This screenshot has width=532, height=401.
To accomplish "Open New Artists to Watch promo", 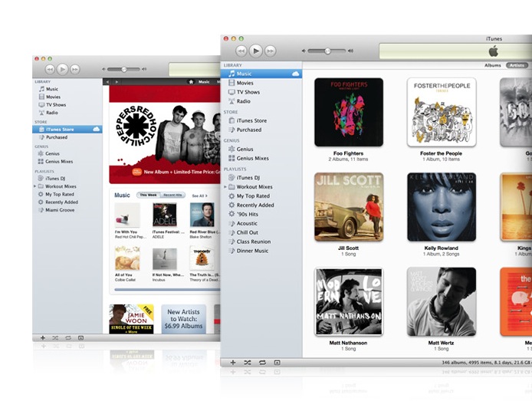I will 183,319.
